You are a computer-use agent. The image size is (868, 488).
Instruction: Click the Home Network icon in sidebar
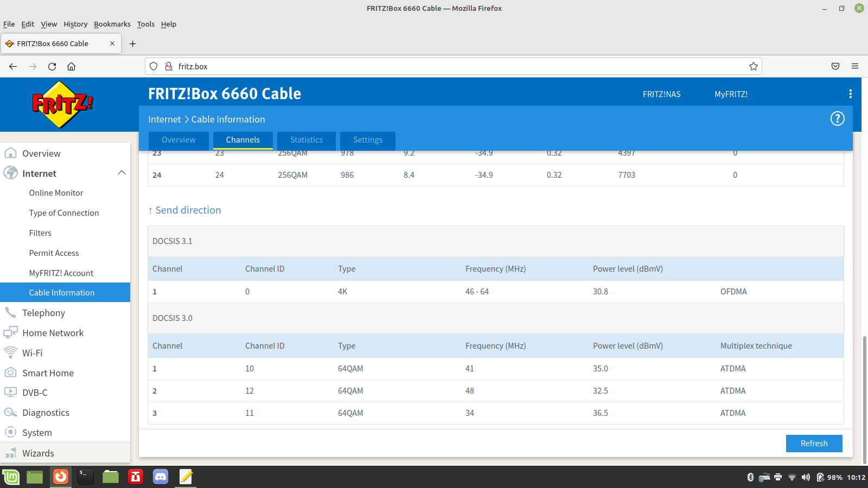pos(10,332)
